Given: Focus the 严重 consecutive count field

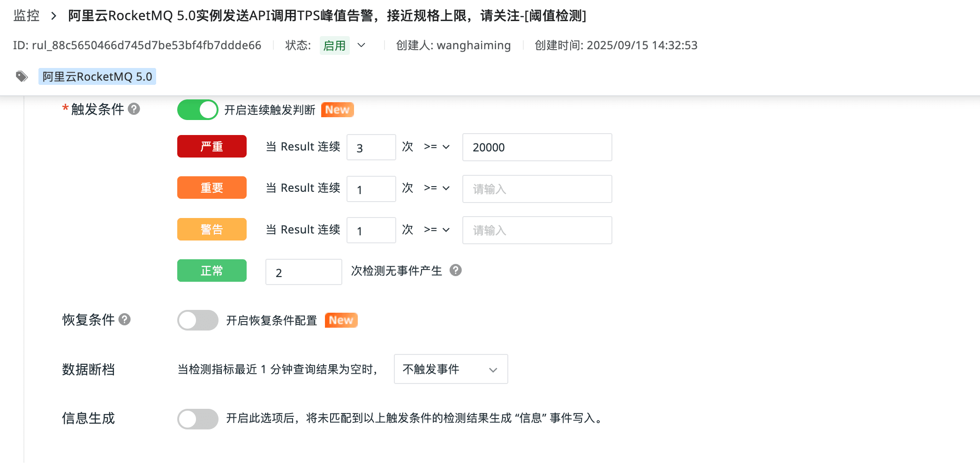Looking at the screenshot, I should pyautogui.click(x=371, y=147).
